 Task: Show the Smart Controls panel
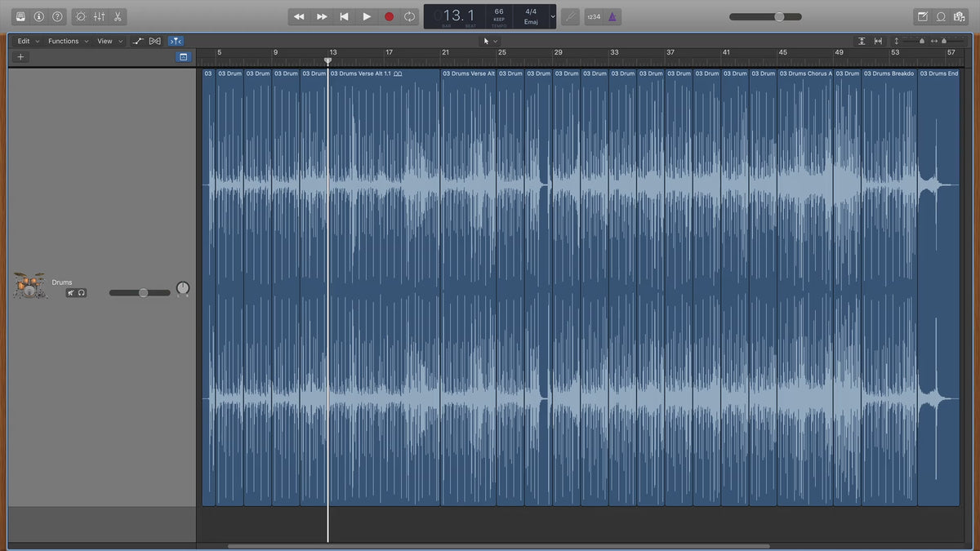(80, 16)
